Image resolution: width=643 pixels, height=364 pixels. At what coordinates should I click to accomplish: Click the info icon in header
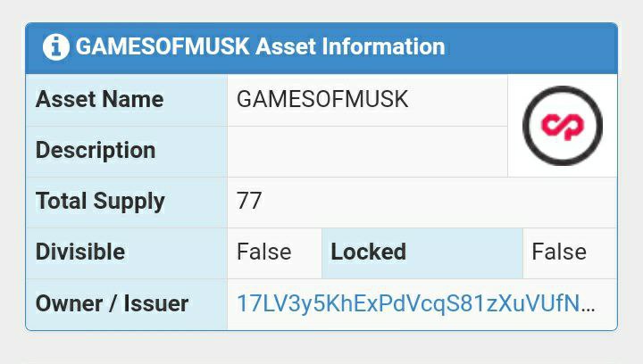55,47
